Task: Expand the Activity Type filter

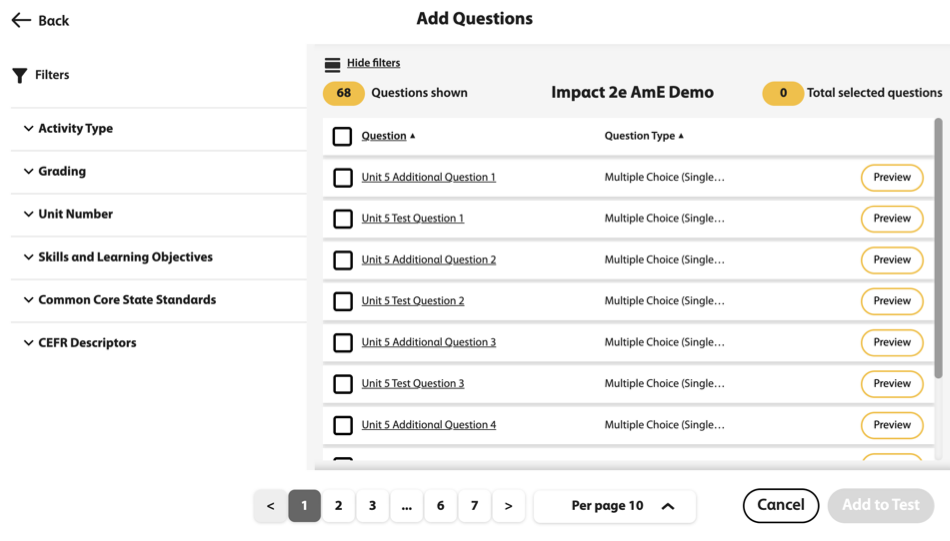Action: pos(75,129)
